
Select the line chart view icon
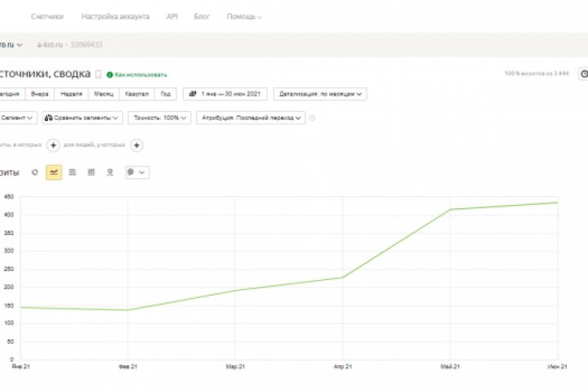[54, 172]
